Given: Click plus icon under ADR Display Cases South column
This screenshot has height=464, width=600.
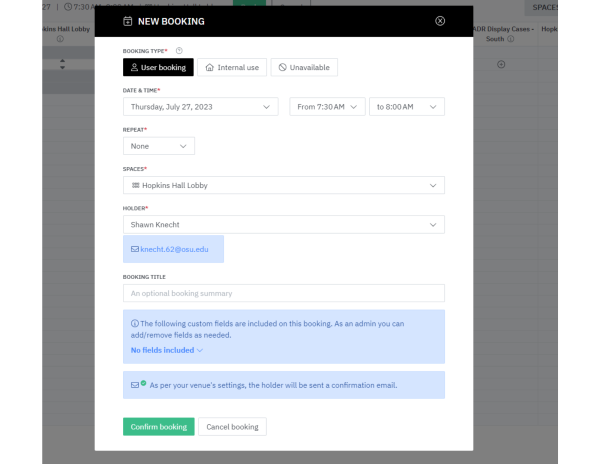Looking at the screenshot, I should click(x=501, y=64).
